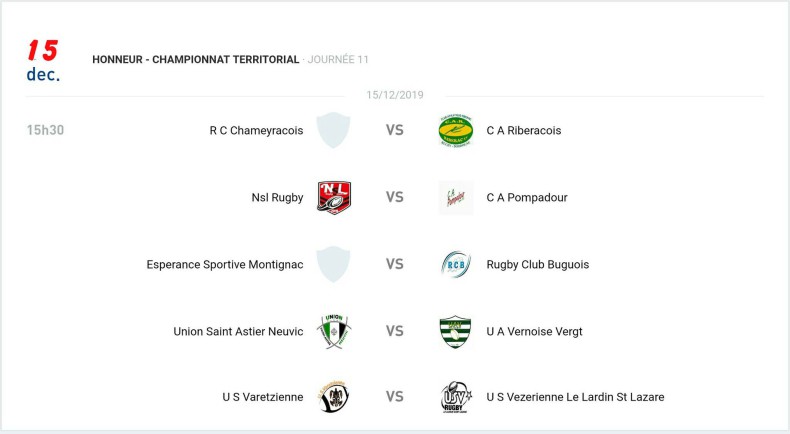Click the 15h30 kickoff time
Screen dimensions: 790x434
tap(45, 130)
